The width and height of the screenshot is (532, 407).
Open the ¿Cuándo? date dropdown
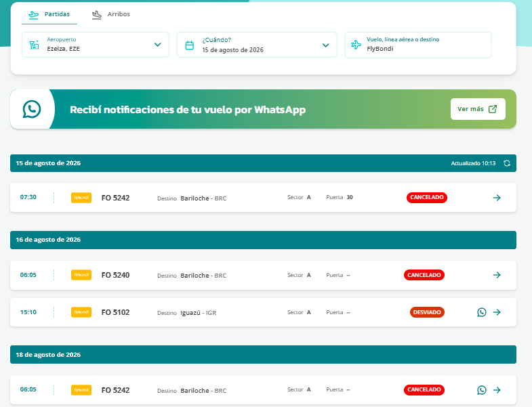(257, 45)
